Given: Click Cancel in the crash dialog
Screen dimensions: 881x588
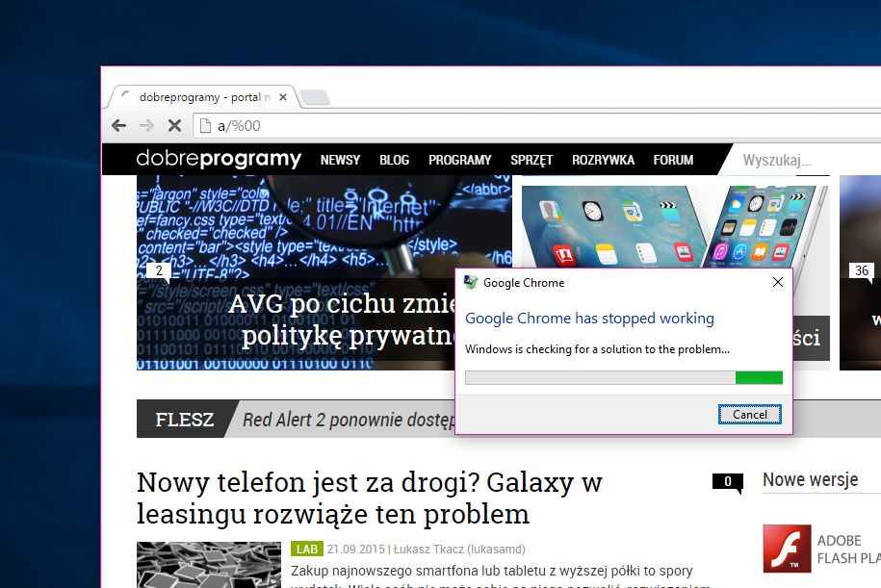Looking at the screenshot, I should tap(749, 415).
